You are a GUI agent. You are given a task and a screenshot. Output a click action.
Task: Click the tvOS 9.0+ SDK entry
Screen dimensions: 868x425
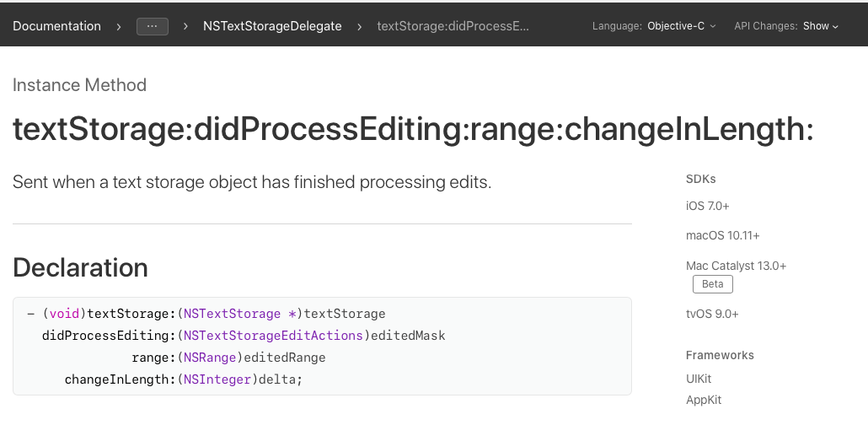(712, 314)
